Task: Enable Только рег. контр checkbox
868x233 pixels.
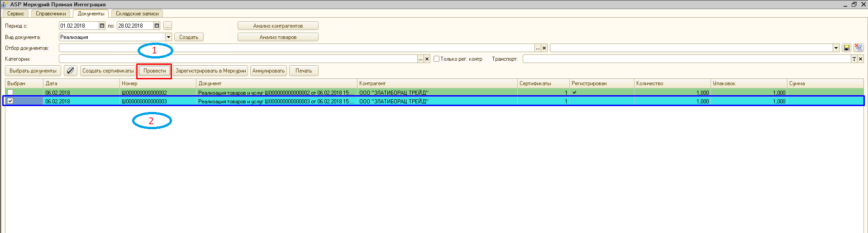Action: point(437,59)
